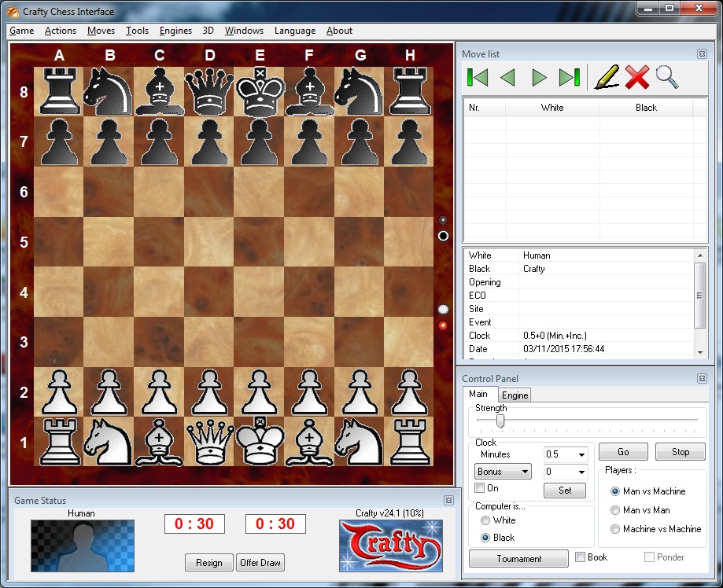Open the move search magnifier tool
The image size is (723, 588).
[668, 76]
